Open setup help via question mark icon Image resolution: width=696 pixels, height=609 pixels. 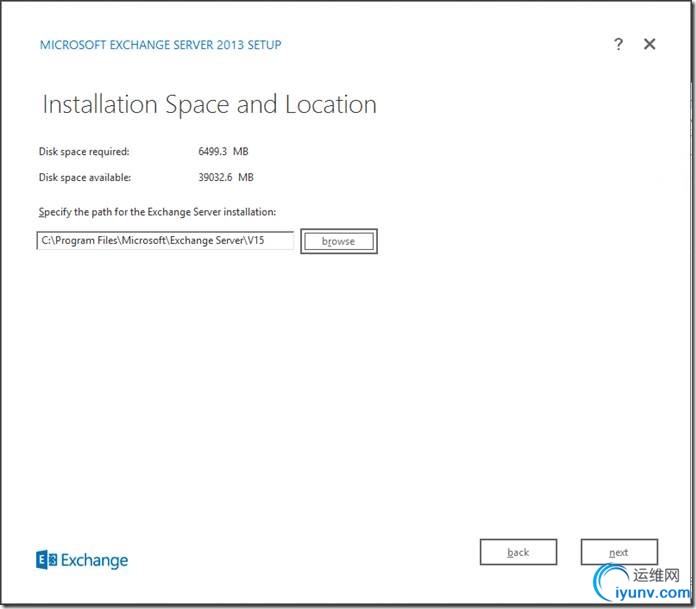click(618, 44)
